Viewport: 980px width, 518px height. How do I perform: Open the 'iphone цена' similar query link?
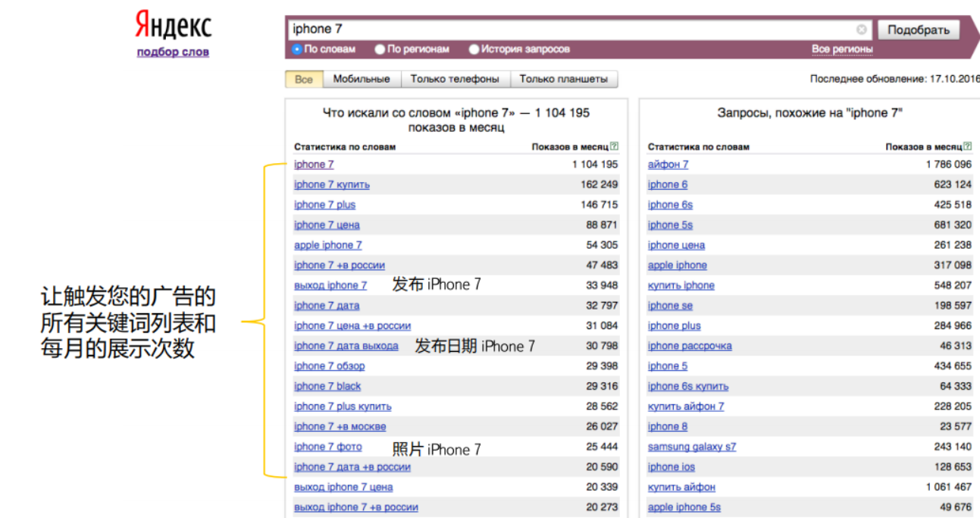click(676, 245)
